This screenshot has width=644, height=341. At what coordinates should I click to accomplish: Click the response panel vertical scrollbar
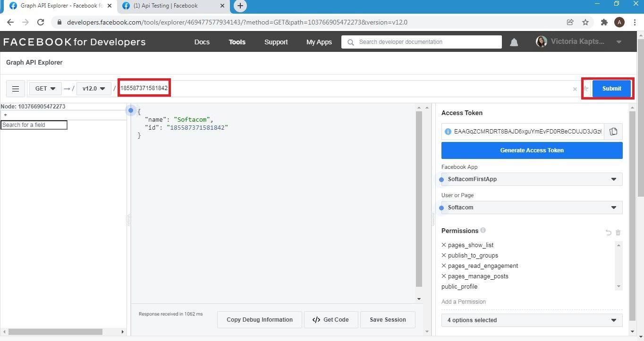pyautogui.click(x=419, y=199)
